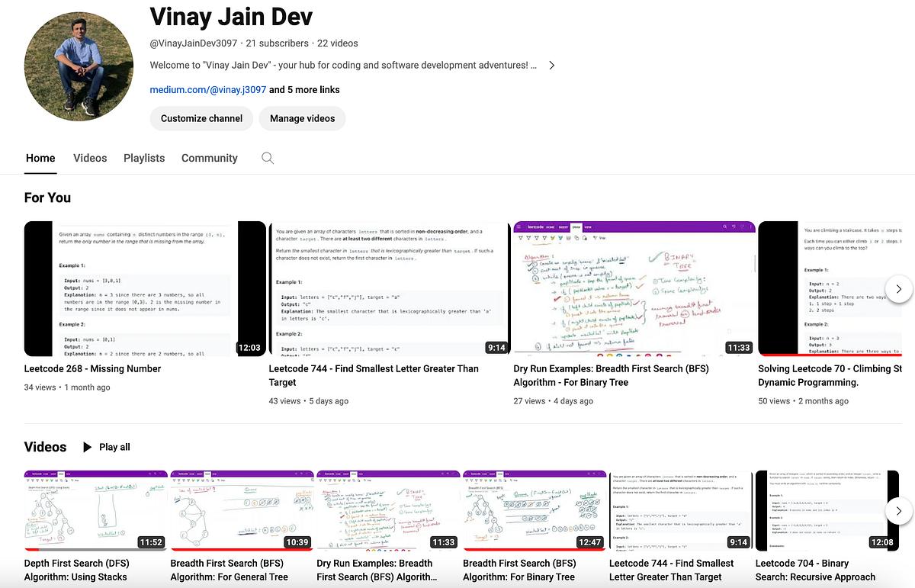Click the Manage videos button
The height and width of the screenshot is (588, 915).
[x=300, y=118]
